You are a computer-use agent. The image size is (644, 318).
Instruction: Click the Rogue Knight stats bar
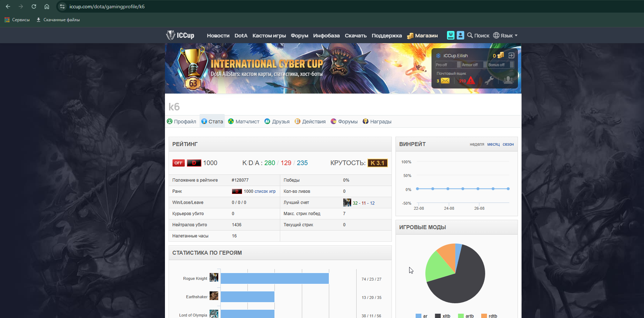click(274, 278)
